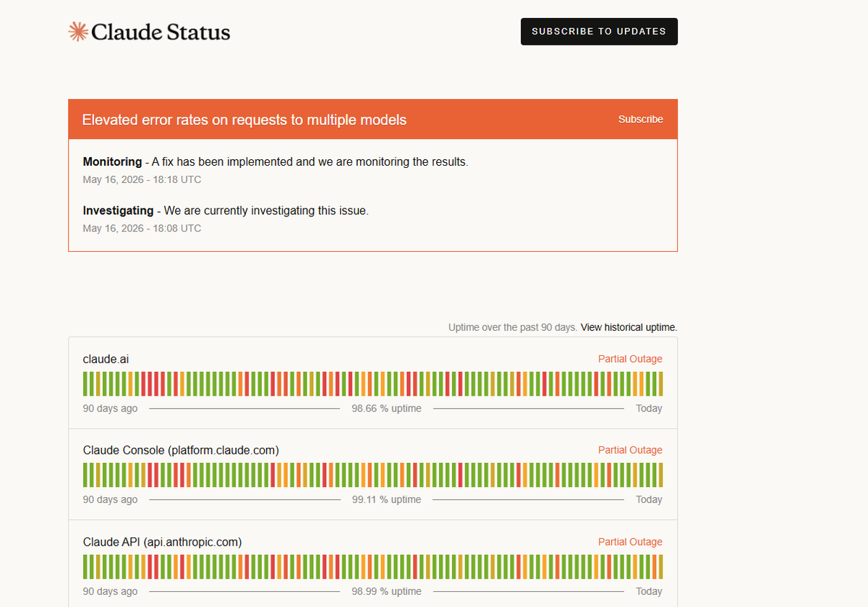Click the Claude Status title text

tap(161, 32)
